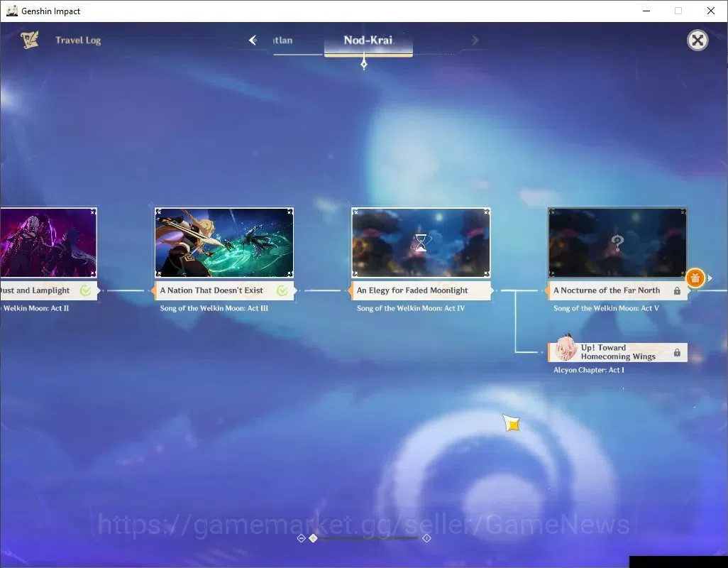Click the Song of the Welkin Moon: Act III subtitle
Image resolution: width=728 pixels, height=568 pixels.
(214, 308)
